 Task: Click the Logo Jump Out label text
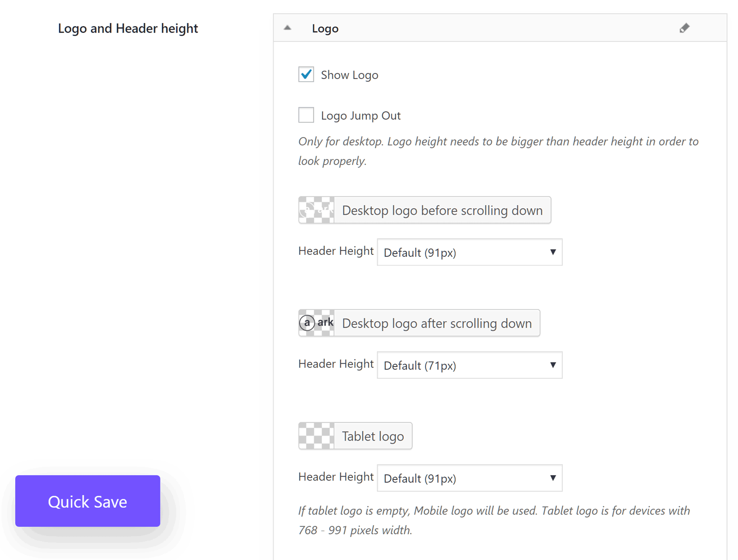(x=361, y=116)
